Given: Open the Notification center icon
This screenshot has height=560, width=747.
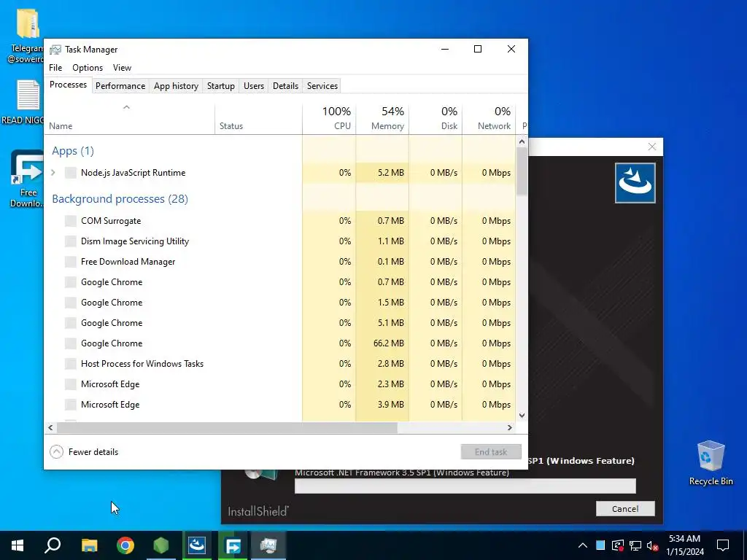Looking at the screenshot, I should tap(723, 545).
